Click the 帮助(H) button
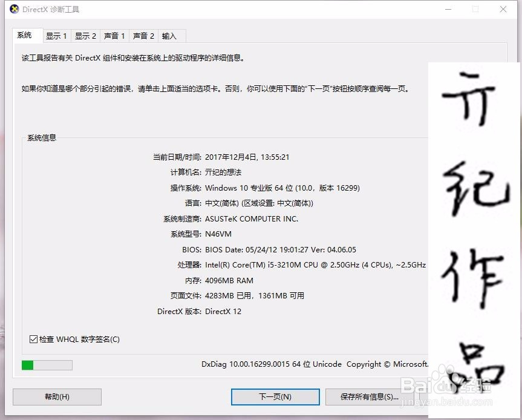 [x=57, y=396]
